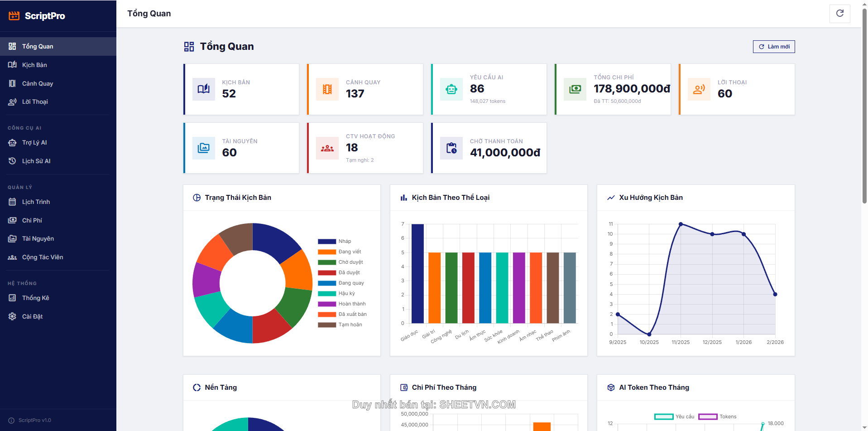Click the refresh icon in the top header

click(x=839, y=14)
